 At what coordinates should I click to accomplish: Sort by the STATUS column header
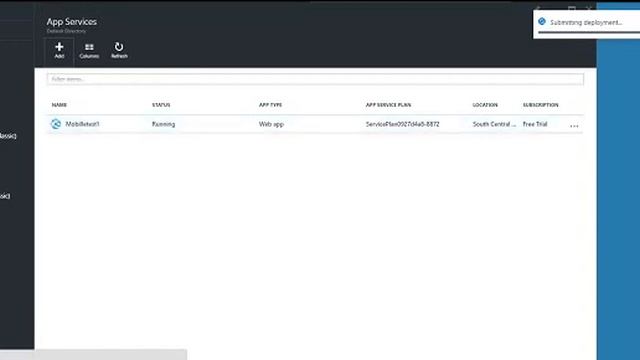pos(161,105)
